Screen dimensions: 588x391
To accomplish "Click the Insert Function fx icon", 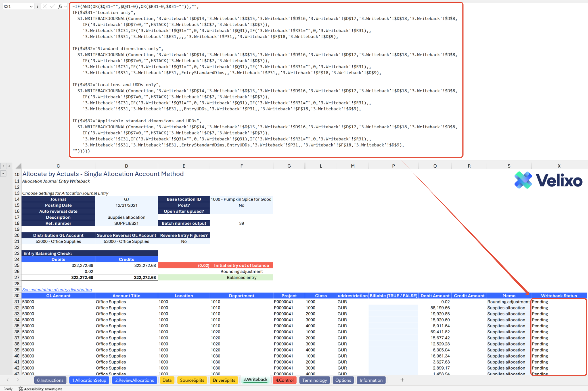I will [x=60, y=6].
